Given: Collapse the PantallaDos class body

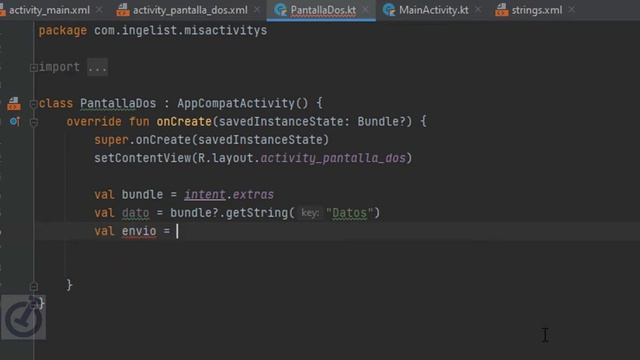Looking at the screenshot, I should coord(34,104).
